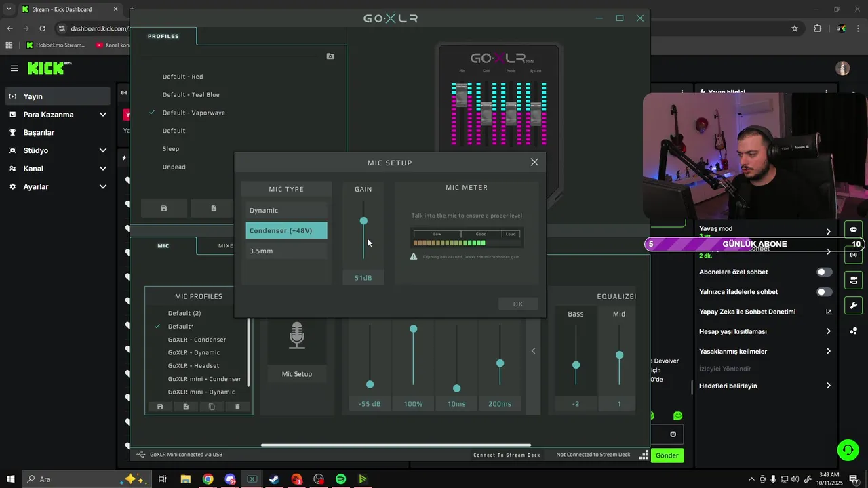Click OK in Mic Setup dialog
The image size is (868, 488).
(518, 304)
